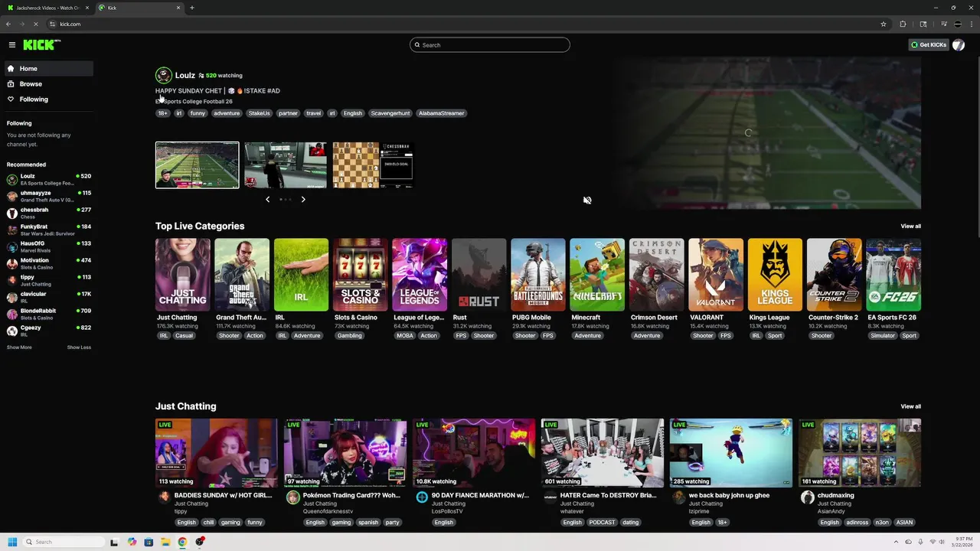Click the Gambling tag under Slots & Casino
Viewport: 980px width, 551px height.
point(349,336)
